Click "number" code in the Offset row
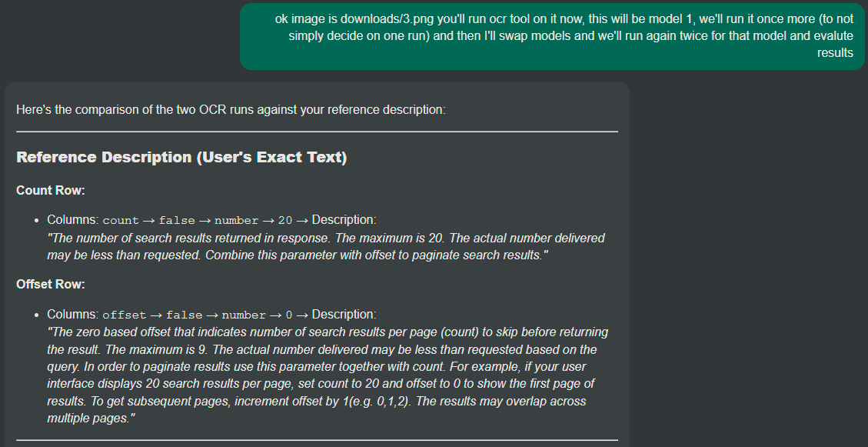 (244, 315)
